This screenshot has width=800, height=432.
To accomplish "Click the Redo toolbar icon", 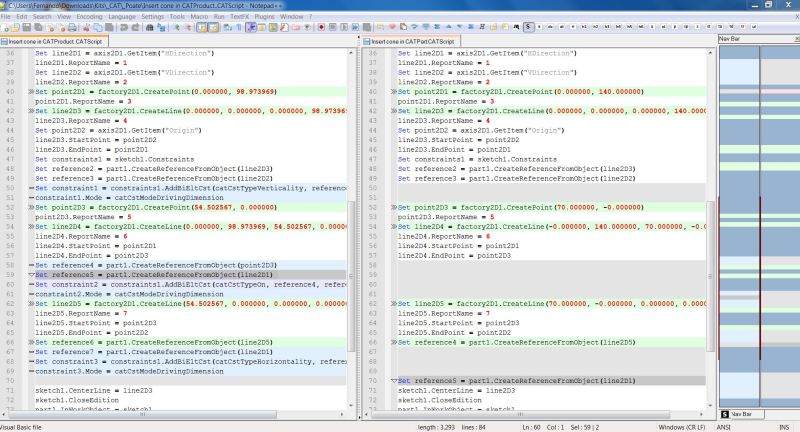I will (136, 27).
